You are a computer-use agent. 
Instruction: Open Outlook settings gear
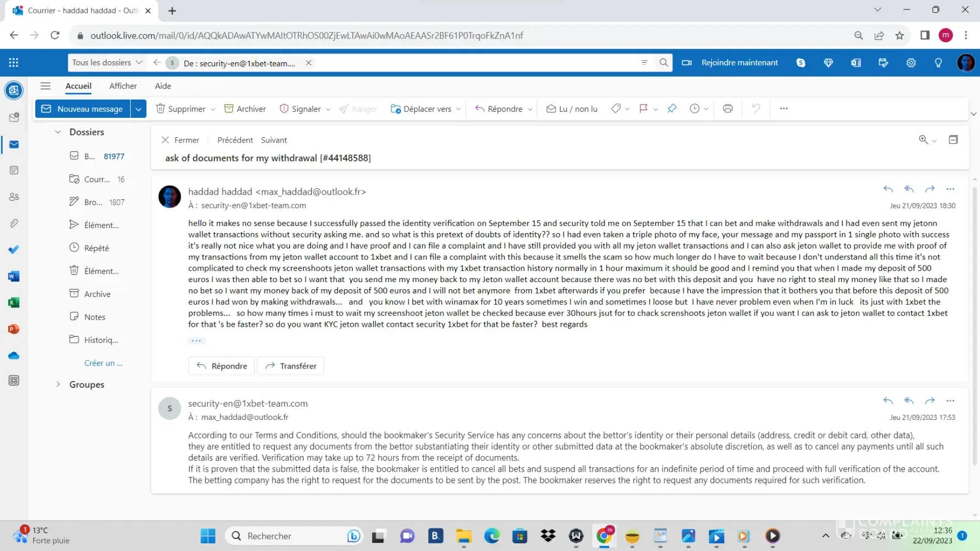[x=911, y=63]
